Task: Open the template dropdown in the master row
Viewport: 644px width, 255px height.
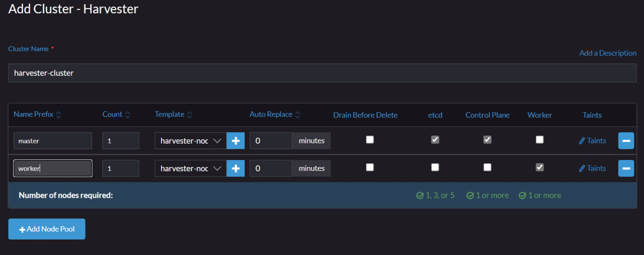Action: (x=190, y=141)
